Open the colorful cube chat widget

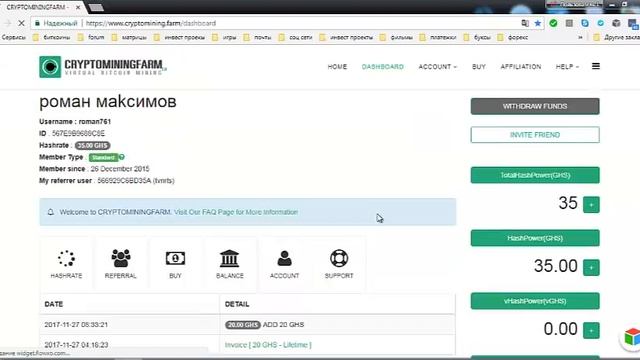pyautogui.click(x=632, y=337)
